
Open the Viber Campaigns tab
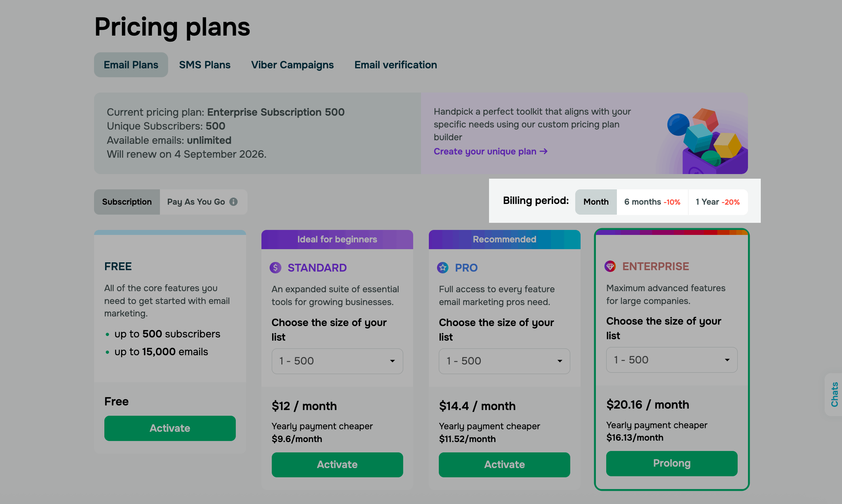pos(292,65)
